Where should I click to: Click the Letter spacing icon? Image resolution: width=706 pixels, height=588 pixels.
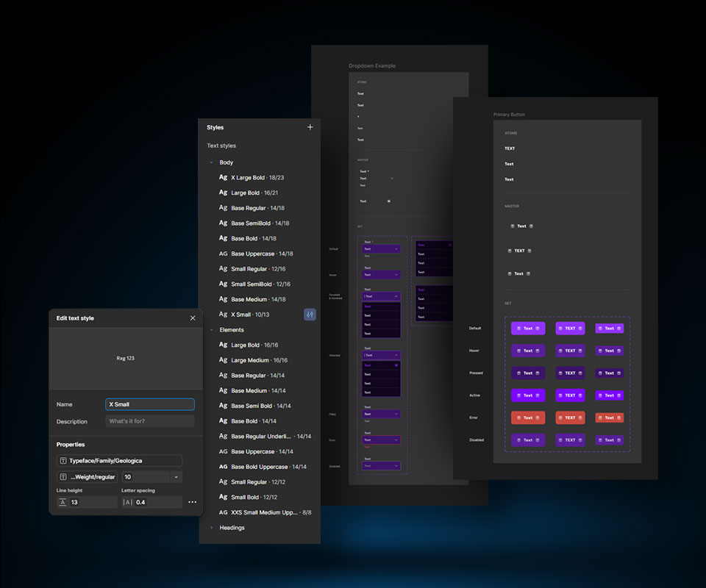tap(128, 503)
